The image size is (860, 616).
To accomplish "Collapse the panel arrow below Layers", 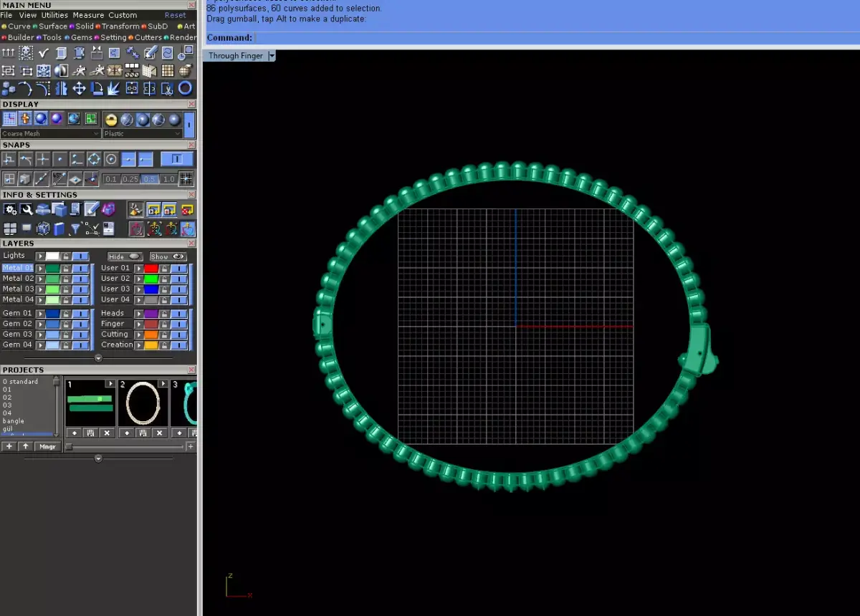I will pyautogui.click(x=98, y=357).
